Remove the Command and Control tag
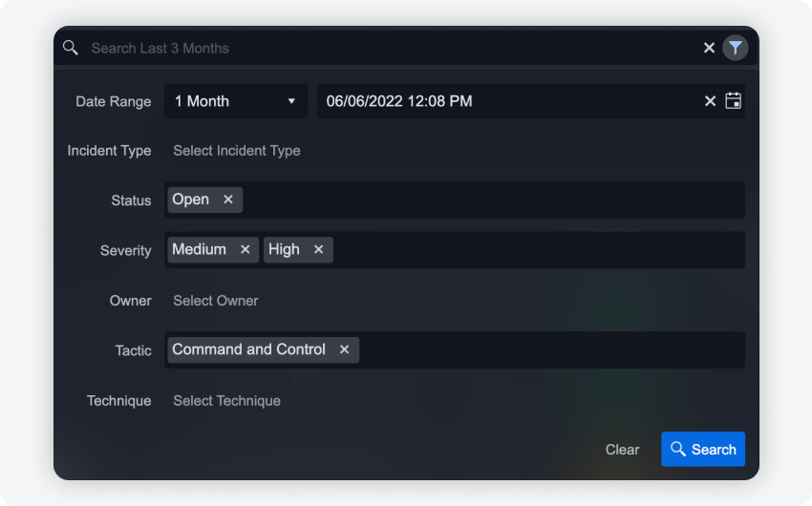The width and height of the screenshot is (812, 506). tap(344, 349)
